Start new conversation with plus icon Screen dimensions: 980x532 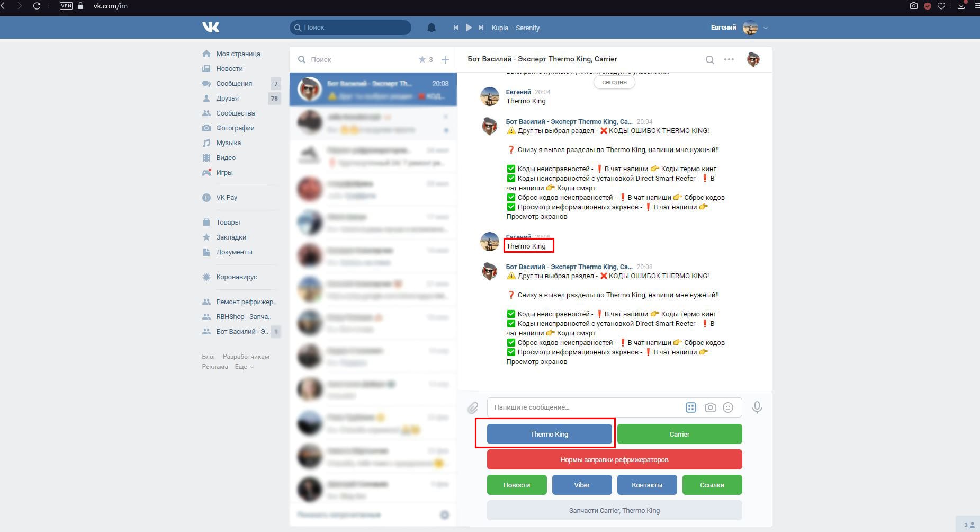point(445,60)
